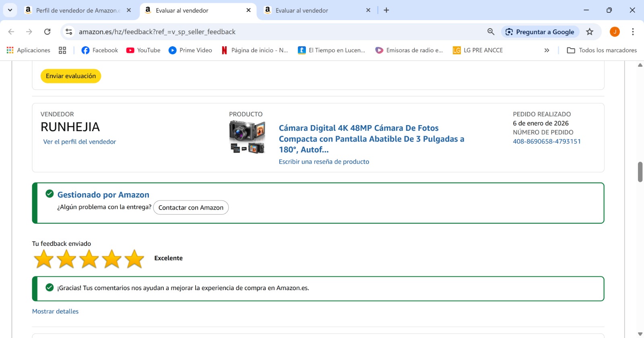Click the camera product thumbnail image
Viewport: 644px width, 338px height.
click(247, 137)
